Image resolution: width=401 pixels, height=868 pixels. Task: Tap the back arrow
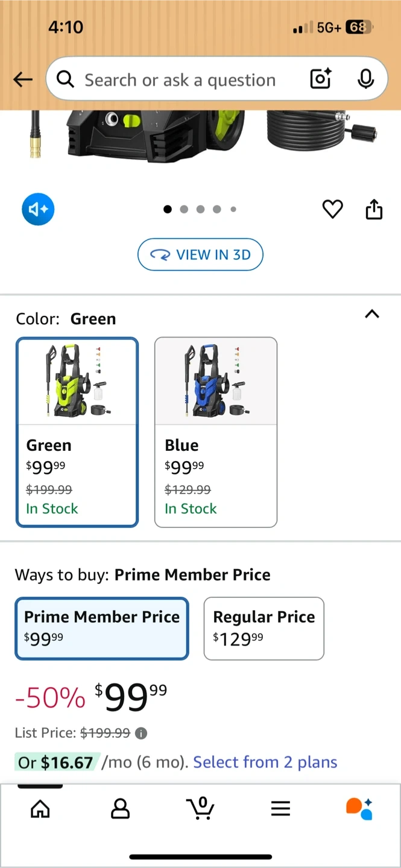point(23,79)
